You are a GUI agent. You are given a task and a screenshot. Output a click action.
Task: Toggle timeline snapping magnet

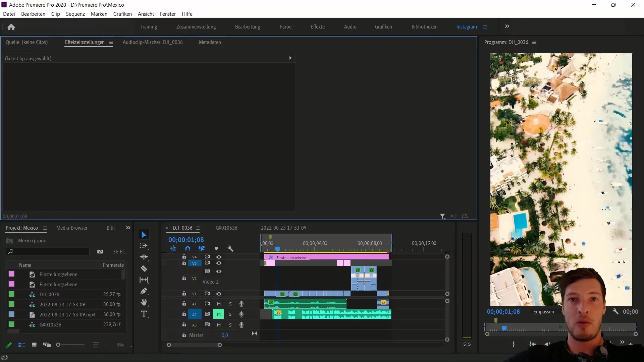[187, 249]
